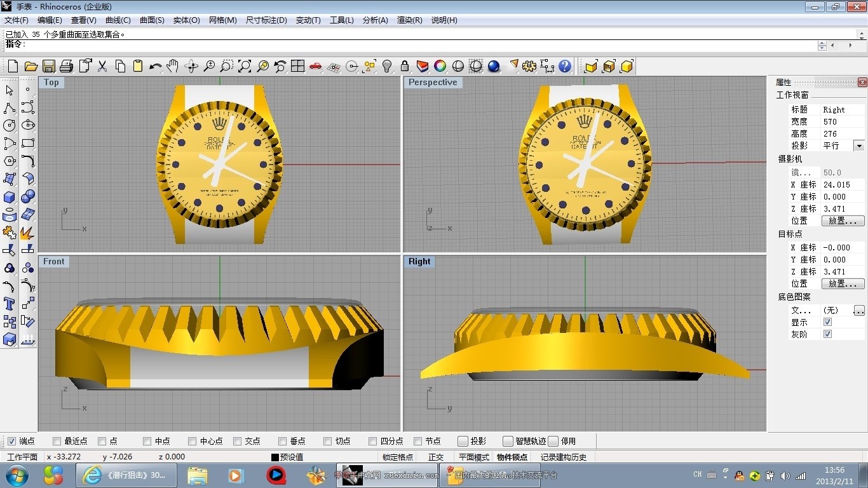The image size is (868, 488).
Task: Select the Circle tool in sidebar
Action: (10, 125)
